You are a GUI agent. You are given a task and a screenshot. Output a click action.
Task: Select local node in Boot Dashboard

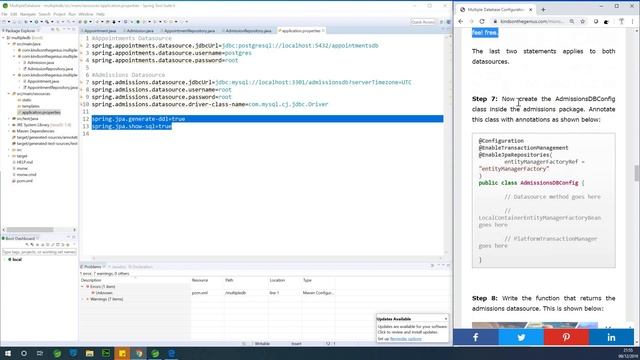16,260
